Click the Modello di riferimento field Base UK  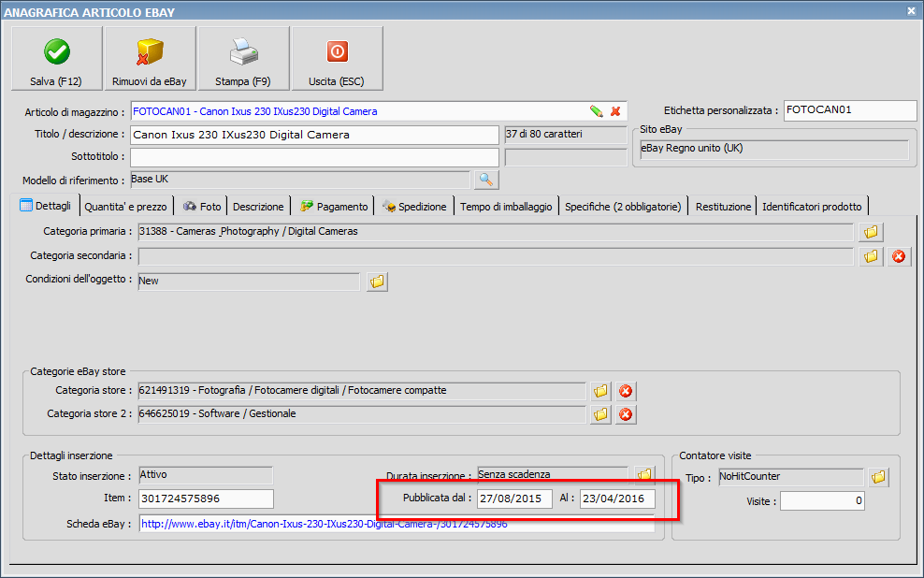300,180
